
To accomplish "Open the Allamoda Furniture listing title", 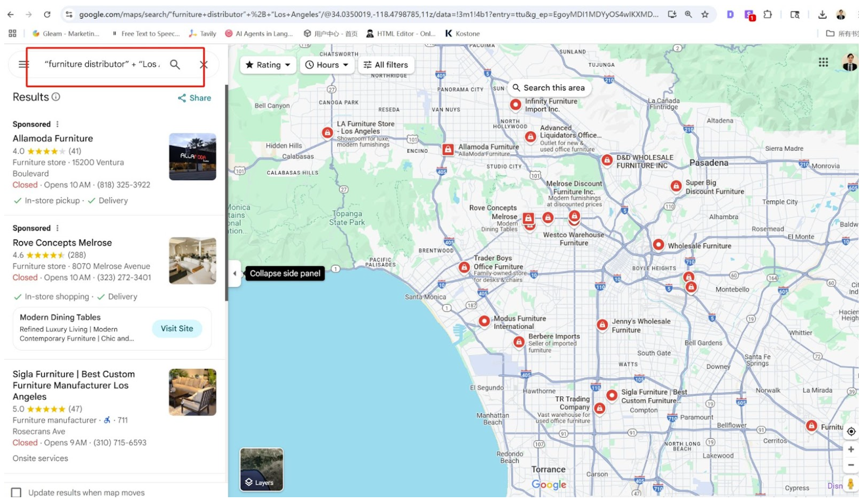I will tap(53, 138).
